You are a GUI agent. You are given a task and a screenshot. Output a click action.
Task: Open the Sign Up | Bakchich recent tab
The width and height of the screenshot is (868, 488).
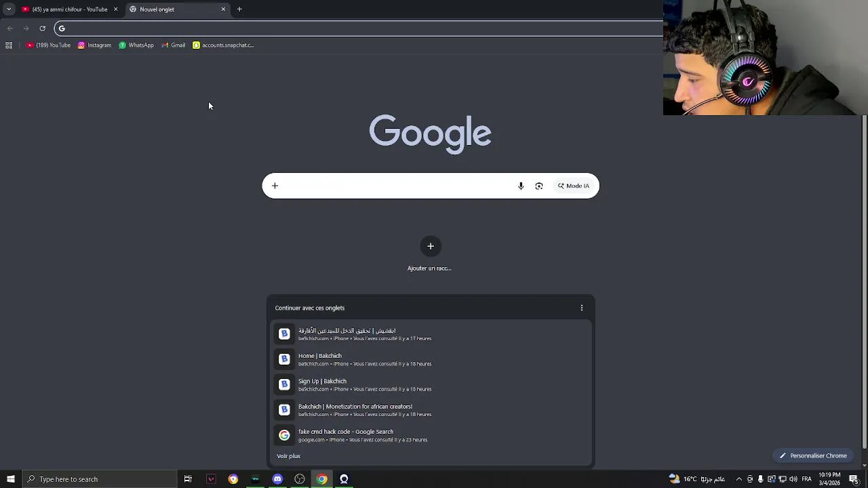click(x=431, y=385)
